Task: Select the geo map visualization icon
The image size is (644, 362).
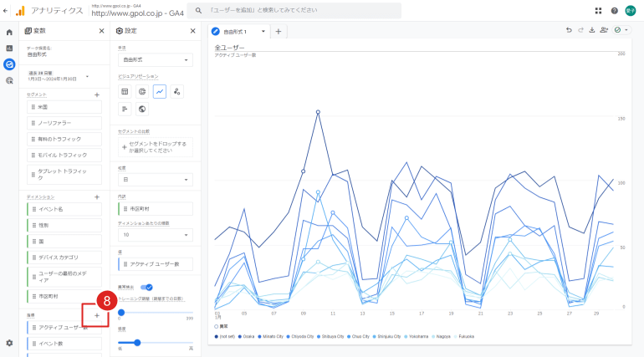Action: [142, 109]
